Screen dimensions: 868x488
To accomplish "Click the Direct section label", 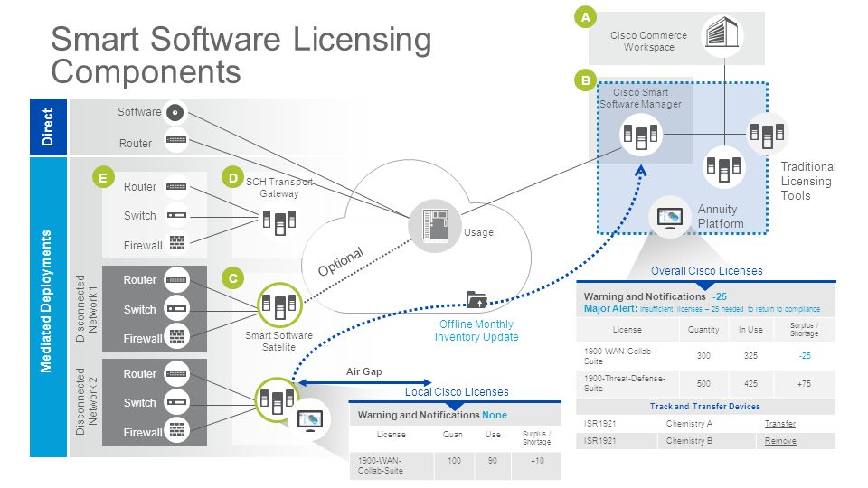I will coord(48,127).
